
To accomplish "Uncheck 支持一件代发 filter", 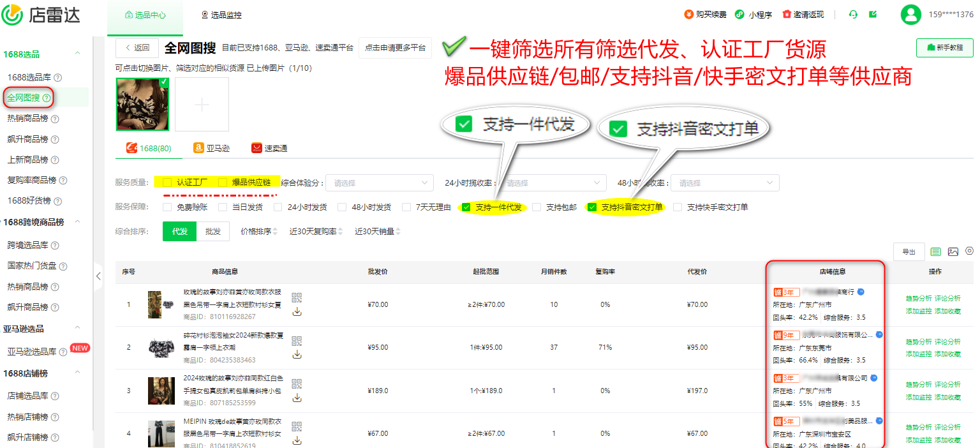I will pyautogui.click(x=467, y=207).
